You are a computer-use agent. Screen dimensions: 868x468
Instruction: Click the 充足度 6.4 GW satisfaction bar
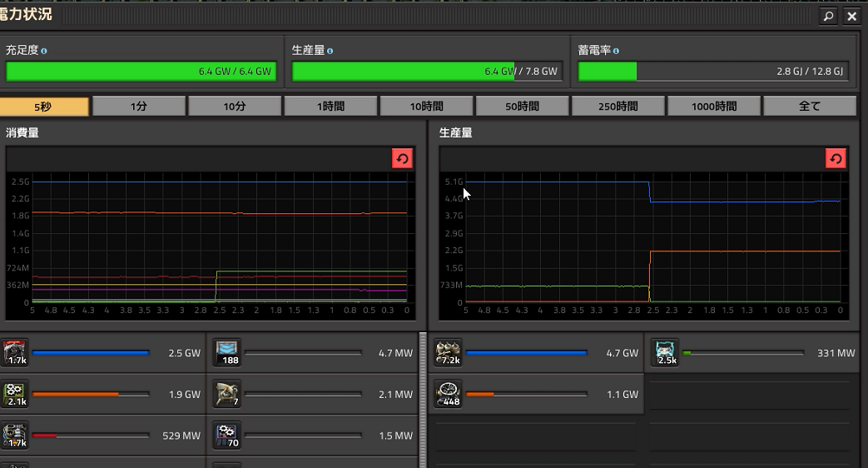point(141,72)
